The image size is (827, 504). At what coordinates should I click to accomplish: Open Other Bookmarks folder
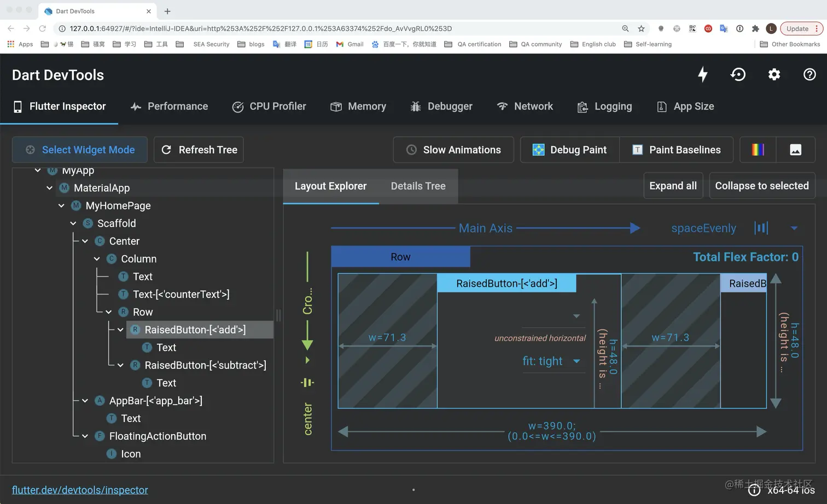pos(790,44)
